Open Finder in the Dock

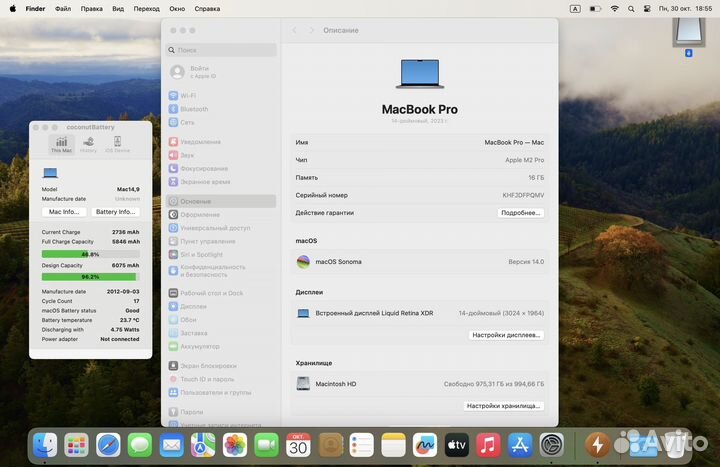click(45, 444)
